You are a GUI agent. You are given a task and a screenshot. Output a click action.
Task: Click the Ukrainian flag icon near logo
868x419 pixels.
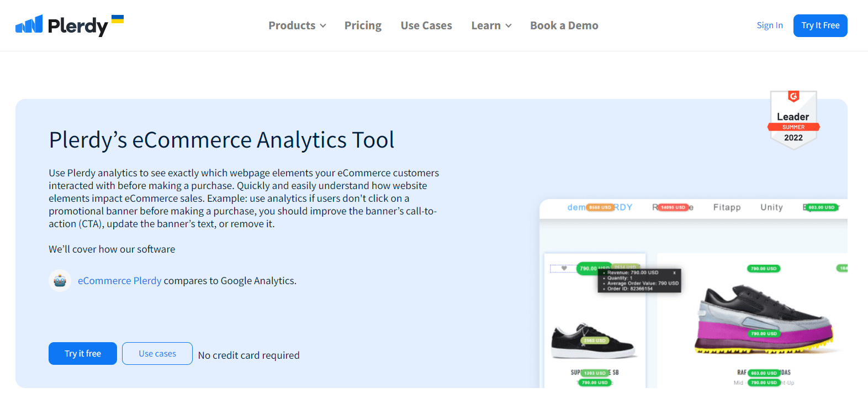click(118, 19)
